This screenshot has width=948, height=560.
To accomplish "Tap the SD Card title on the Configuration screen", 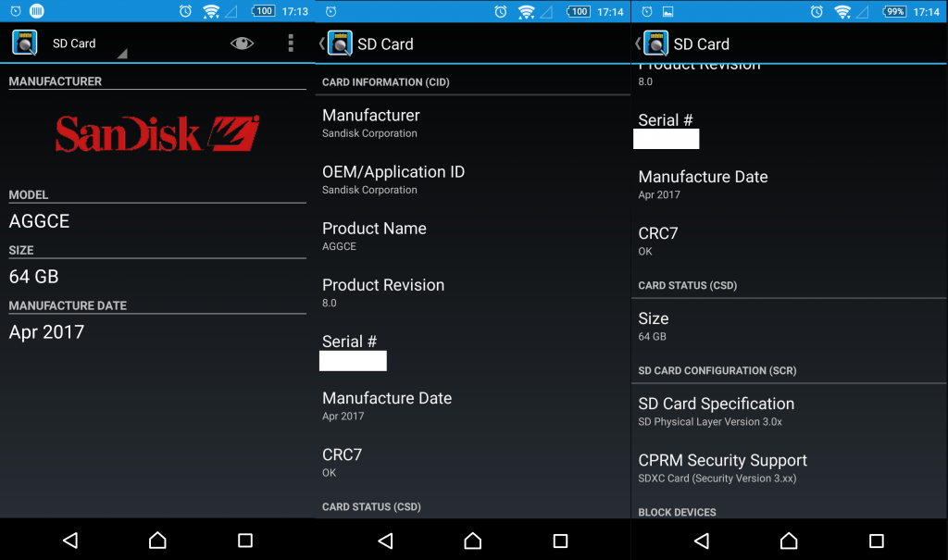I will [702, 44].
